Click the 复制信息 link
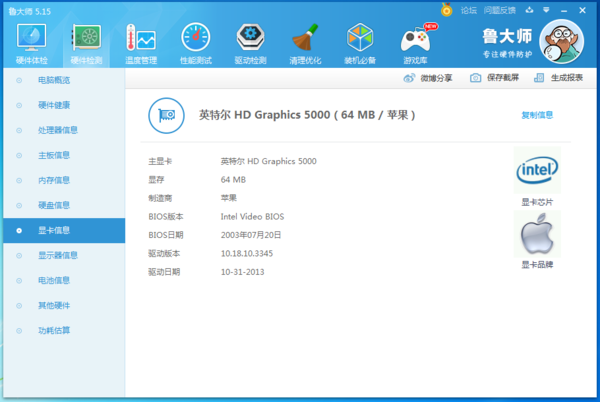Screen dimensions: 600x402 click(x=537, y=115)
